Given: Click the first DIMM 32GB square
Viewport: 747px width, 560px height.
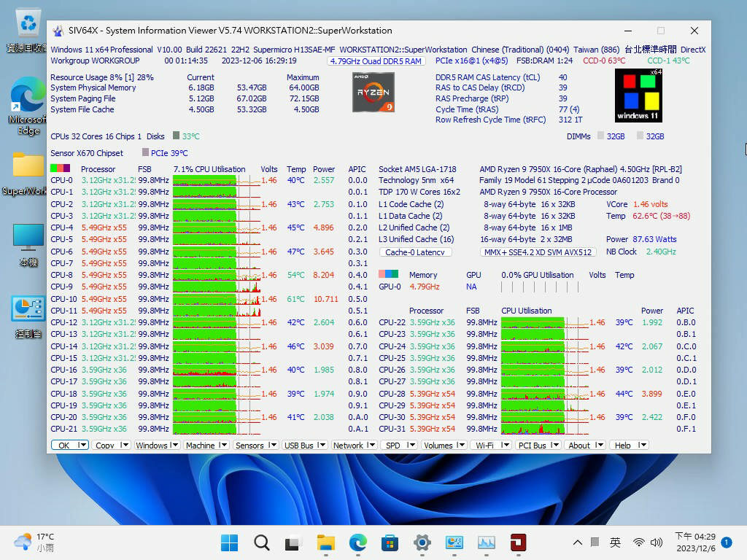Looking at the screenshot, I should [x=601, y=136].
